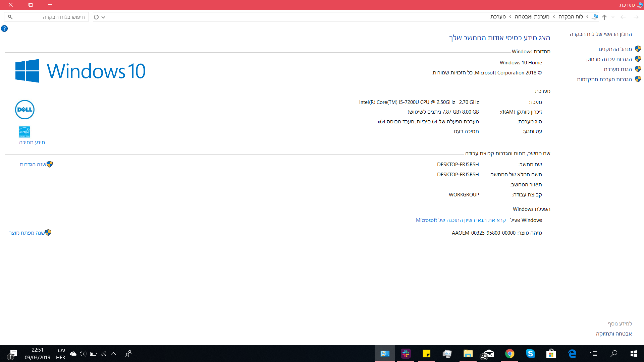Expand the address bar history dropdown
The width and height of the screenshot is (644, 362).
click(x=103, y=17)
